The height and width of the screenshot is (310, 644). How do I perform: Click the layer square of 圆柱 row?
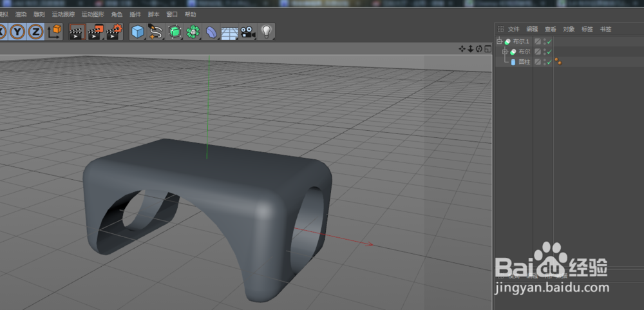538,62
